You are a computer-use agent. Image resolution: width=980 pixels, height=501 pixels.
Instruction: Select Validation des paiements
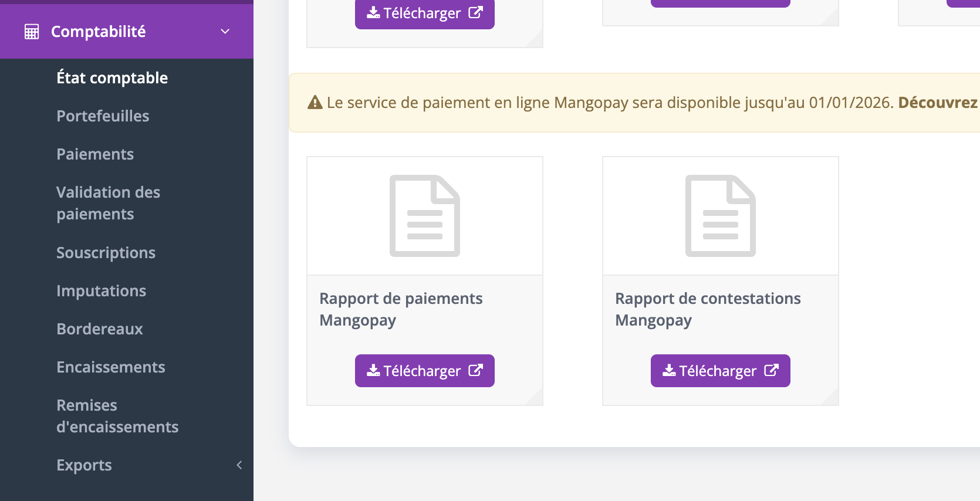tap(108, 203)
